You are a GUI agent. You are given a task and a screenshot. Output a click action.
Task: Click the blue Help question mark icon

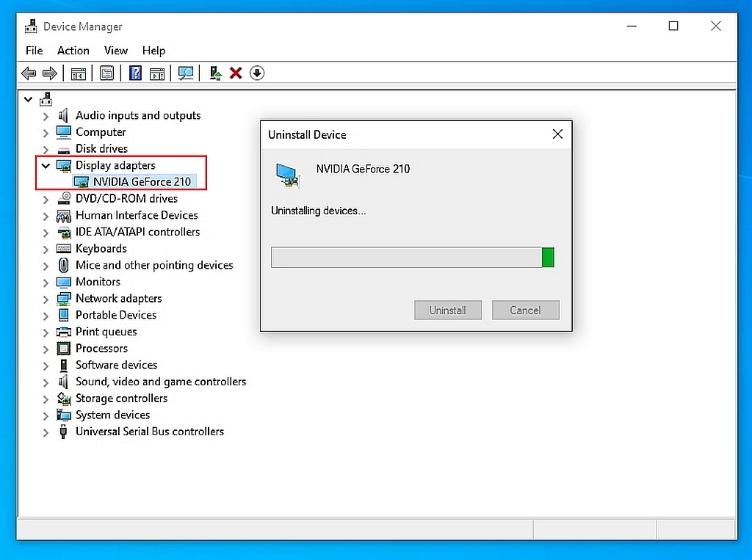click(x=136, y=73)
